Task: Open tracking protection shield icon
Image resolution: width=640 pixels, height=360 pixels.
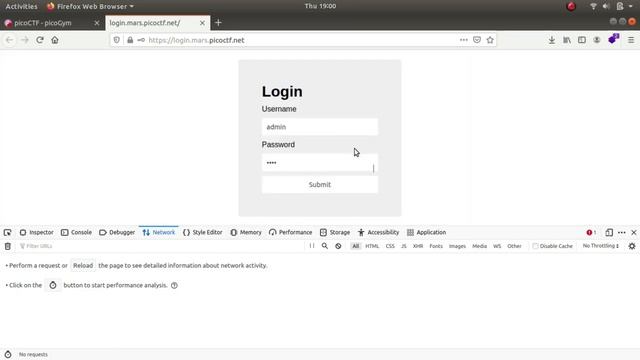Action: coord(117,40)
